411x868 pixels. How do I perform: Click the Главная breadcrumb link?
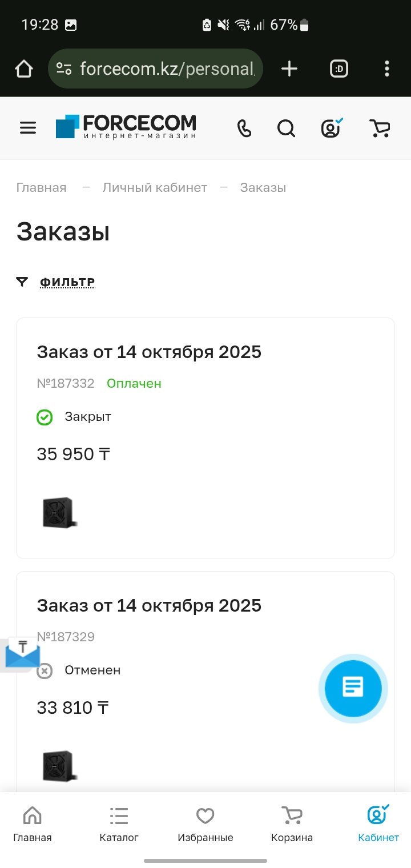[41, 188]
